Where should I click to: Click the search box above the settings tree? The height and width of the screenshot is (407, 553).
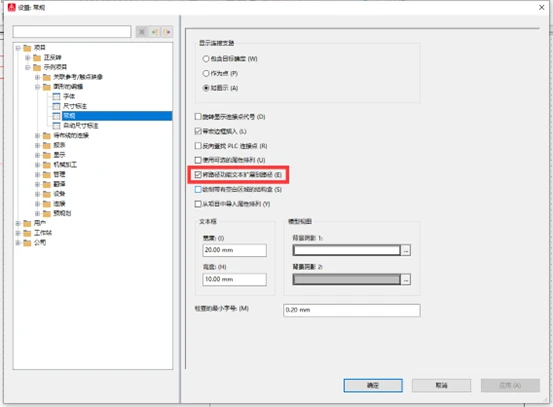[72, 32]
